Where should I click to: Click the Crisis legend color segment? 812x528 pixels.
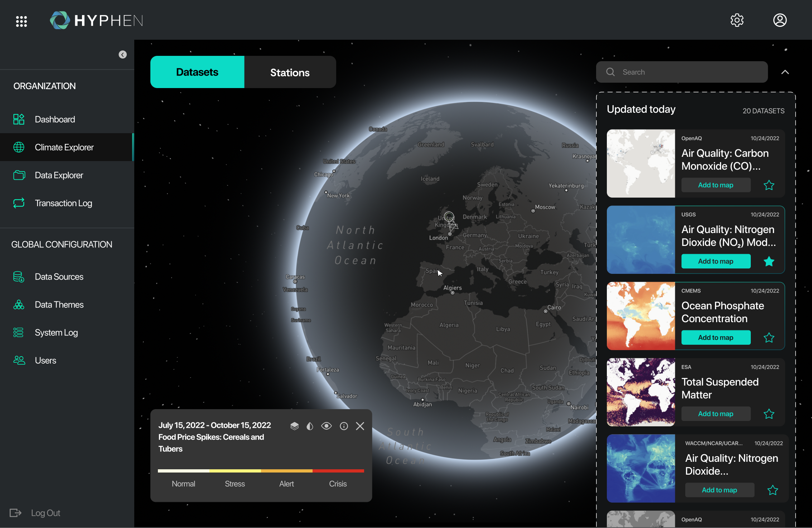pos(338,471)
